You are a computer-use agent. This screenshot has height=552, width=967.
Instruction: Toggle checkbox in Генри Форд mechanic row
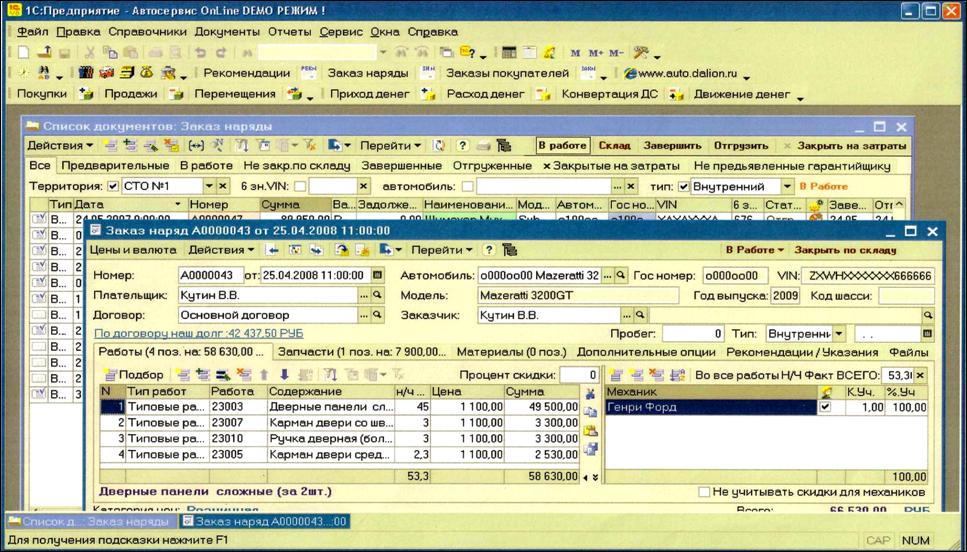tap(825, 408)
